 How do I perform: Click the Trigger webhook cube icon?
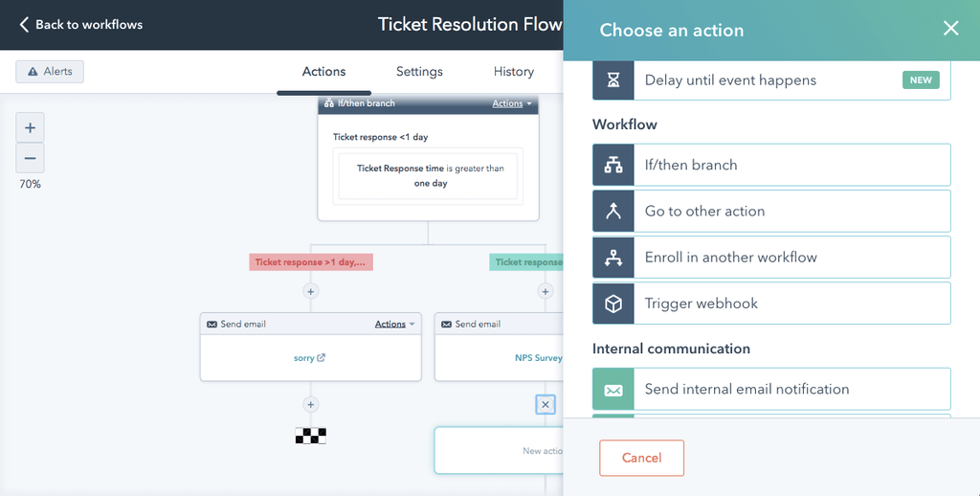613,304
